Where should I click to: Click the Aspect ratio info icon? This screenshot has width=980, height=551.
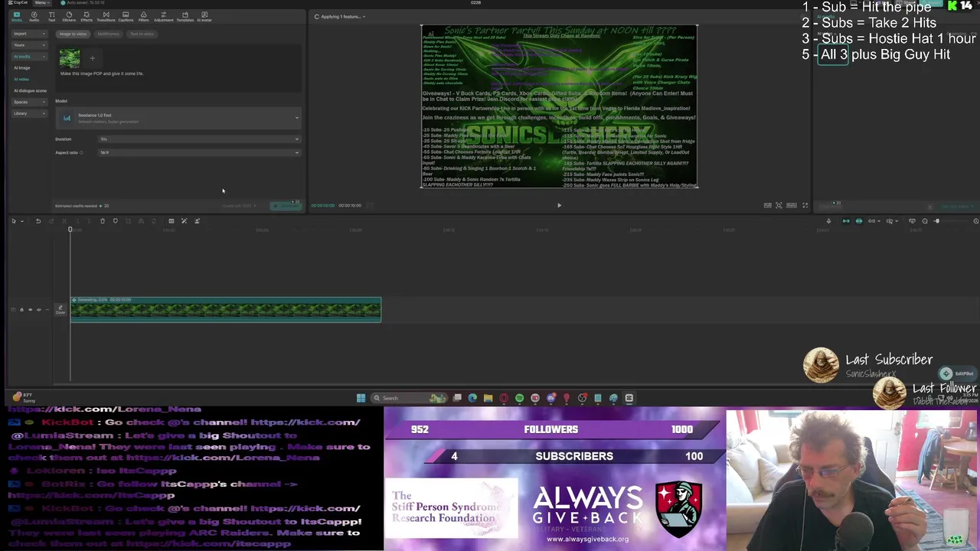(x=81, y=152)
